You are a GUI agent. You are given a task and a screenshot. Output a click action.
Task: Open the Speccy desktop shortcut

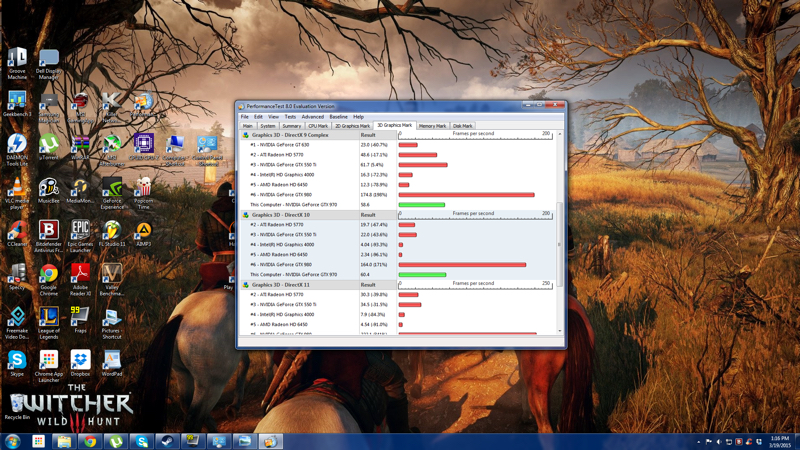coord(17,277)
